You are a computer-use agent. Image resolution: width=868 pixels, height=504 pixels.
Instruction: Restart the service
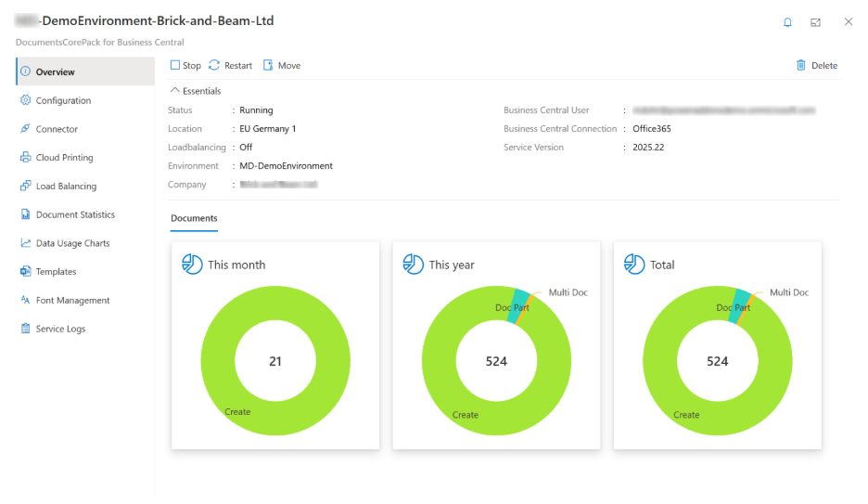(230, 65)
